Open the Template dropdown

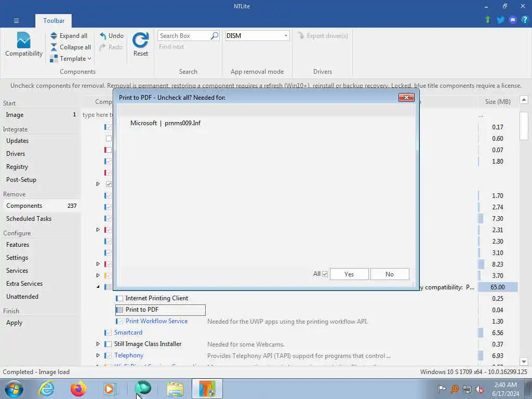point(71,59)
